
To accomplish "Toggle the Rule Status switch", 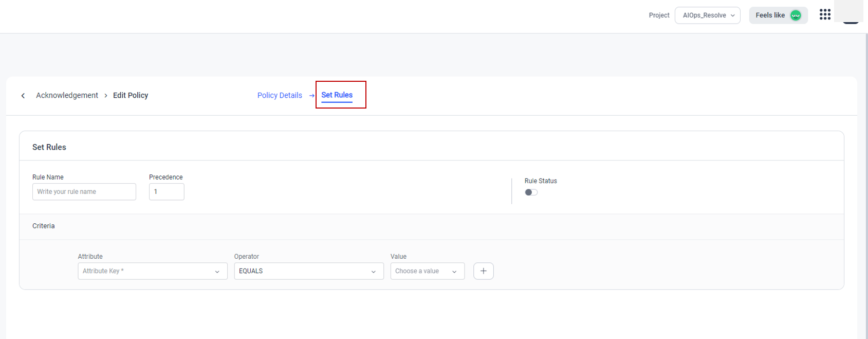I will 531,192.
